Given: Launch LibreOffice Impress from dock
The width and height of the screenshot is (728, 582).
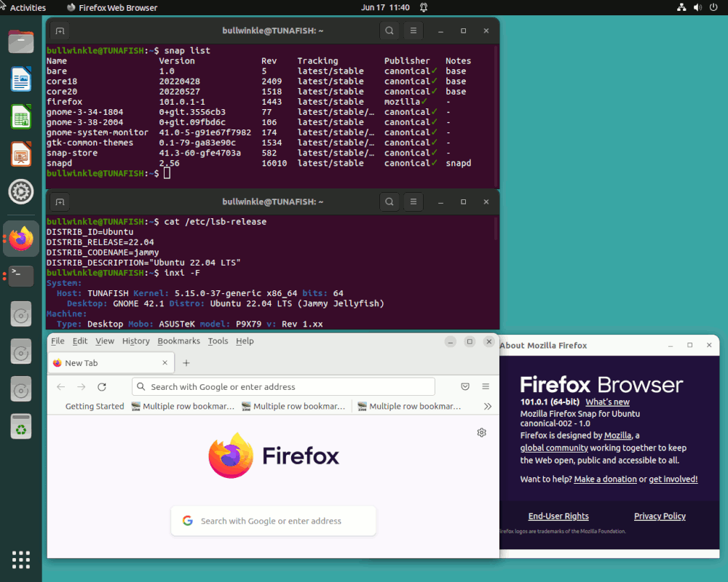Looking at the screenshot, I should 21,154.
